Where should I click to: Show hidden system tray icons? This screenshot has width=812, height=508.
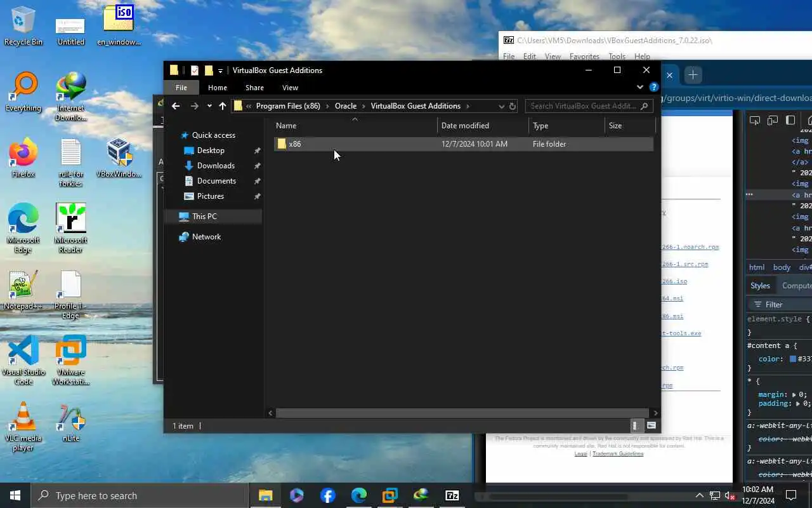700,495
